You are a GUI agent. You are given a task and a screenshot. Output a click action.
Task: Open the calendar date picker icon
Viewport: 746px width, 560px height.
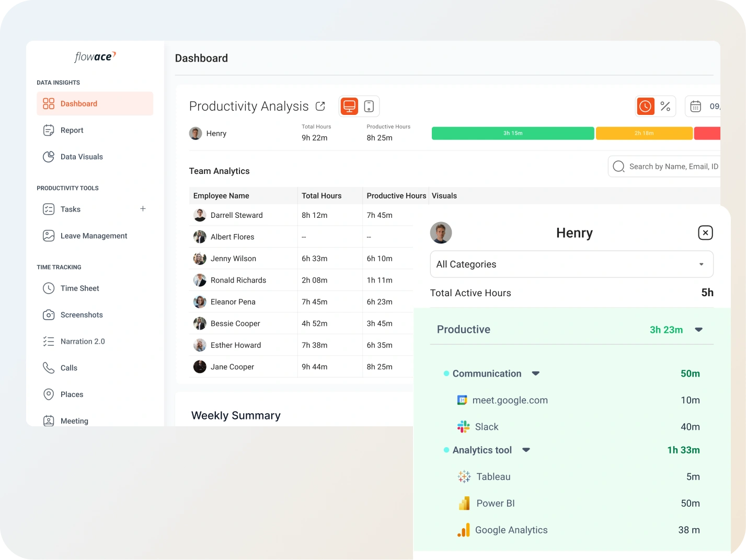click(695, 107)
